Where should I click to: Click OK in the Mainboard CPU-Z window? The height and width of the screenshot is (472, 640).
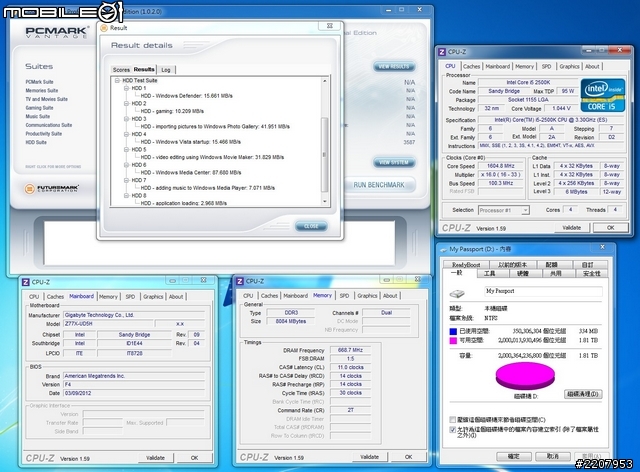pyautogui.click(x=194, y=458)
